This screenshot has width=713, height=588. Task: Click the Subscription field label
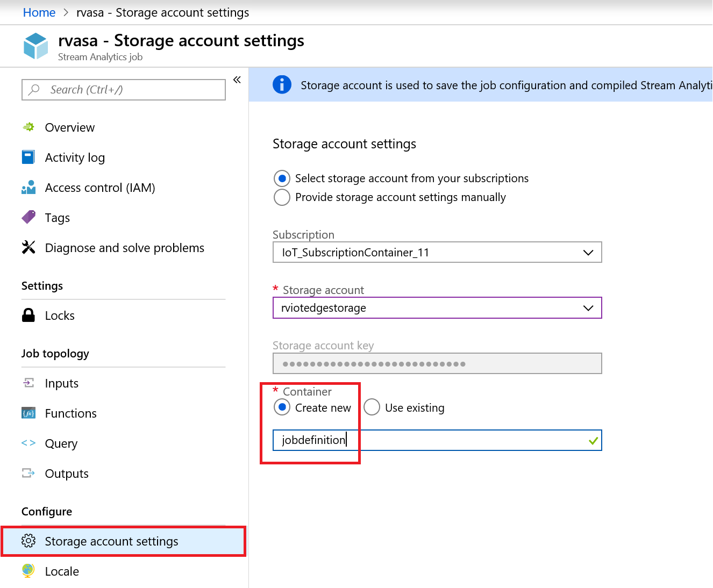pyautogui.click(x=303, y=235)
